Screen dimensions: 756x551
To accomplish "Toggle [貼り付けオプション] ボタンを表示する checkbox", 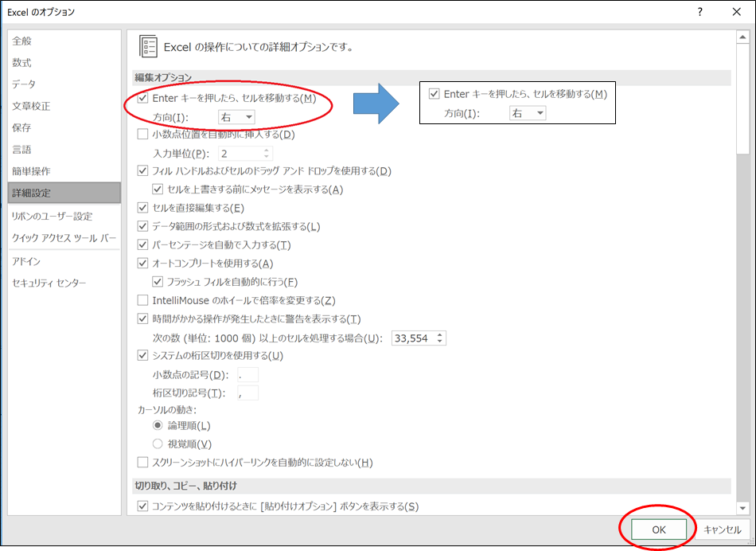I will coord(142,506).
